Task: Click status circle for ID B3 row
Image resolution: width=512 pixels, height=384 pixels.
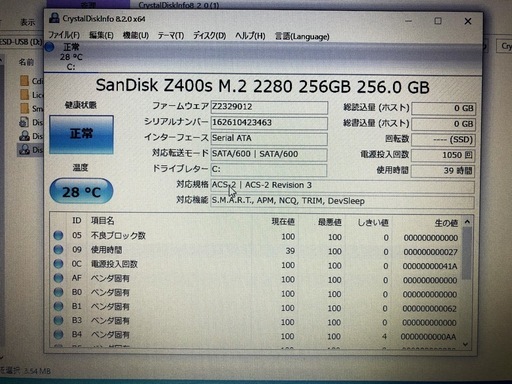Action: (58, 320)
